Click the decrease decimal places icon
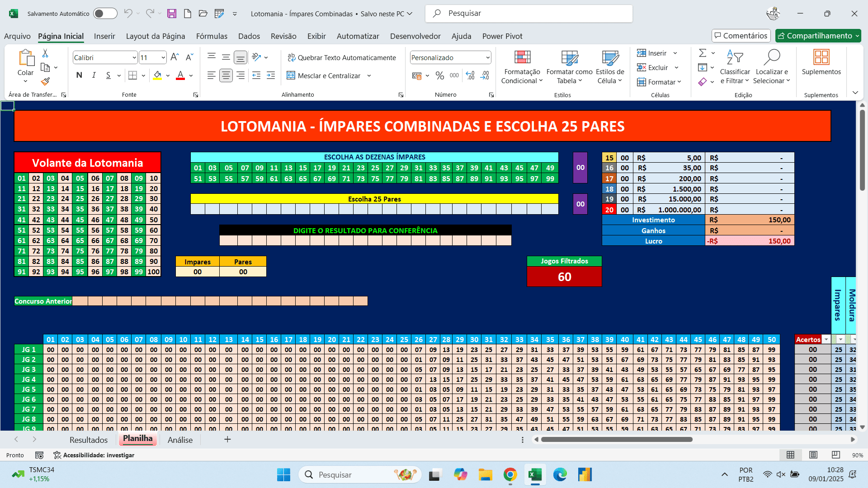Screen dimensions: 868x488 point(485,75)
